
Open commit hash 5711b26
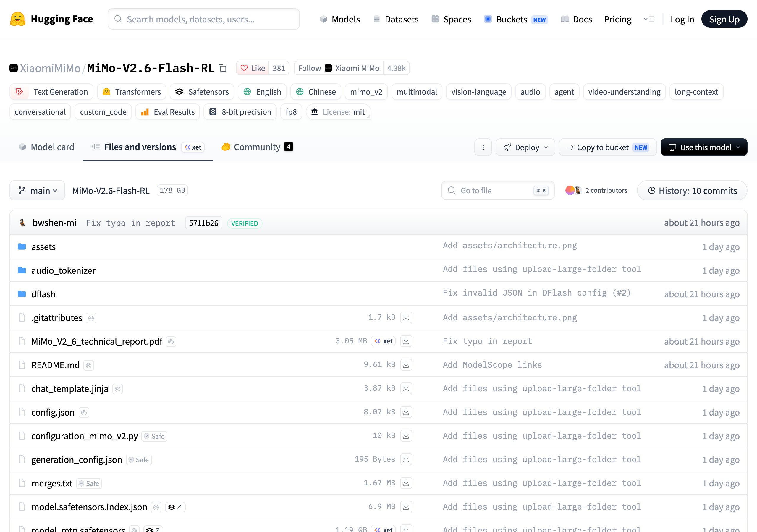point(203,223)
